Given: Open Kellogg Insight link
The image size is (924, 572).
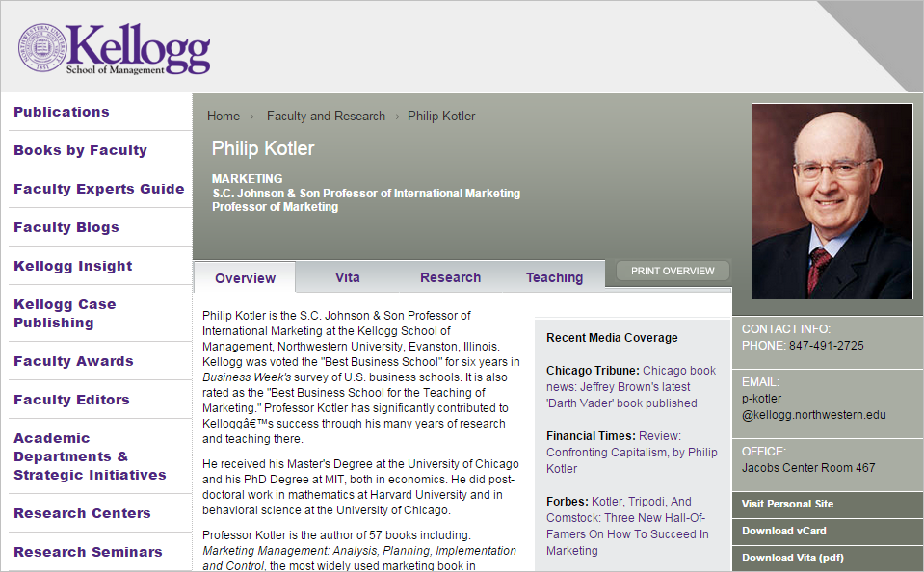Looking at the screenshot, I should coord(73,266).
